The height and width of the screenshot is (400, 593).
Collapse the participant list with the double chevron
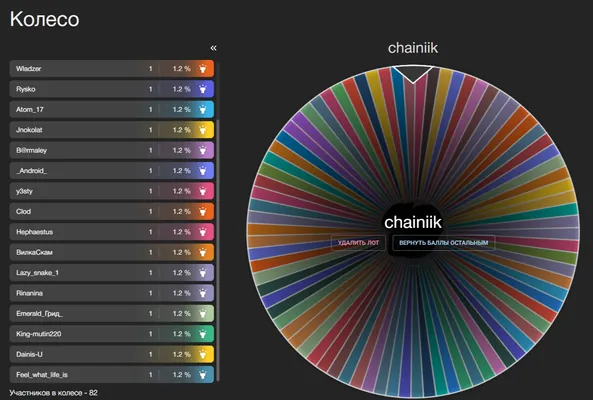pyautogui.click(x=213, y=48)
